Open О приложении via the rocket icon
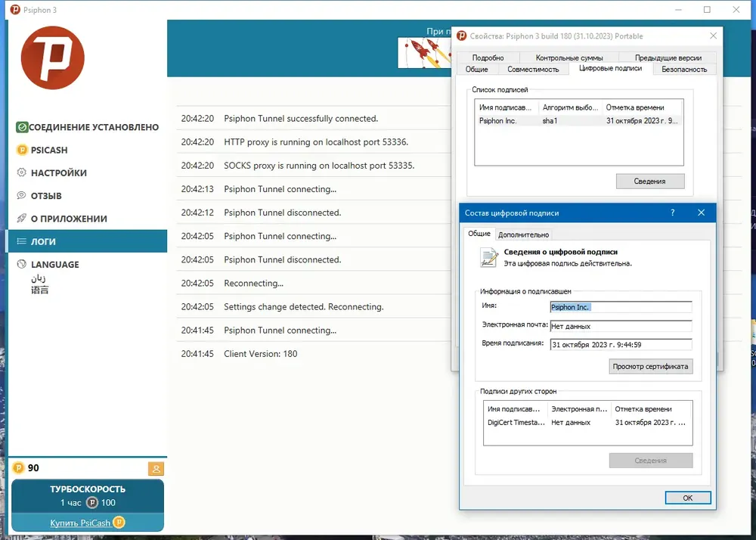This screenshot has width=756, height=540. (22, 219)
